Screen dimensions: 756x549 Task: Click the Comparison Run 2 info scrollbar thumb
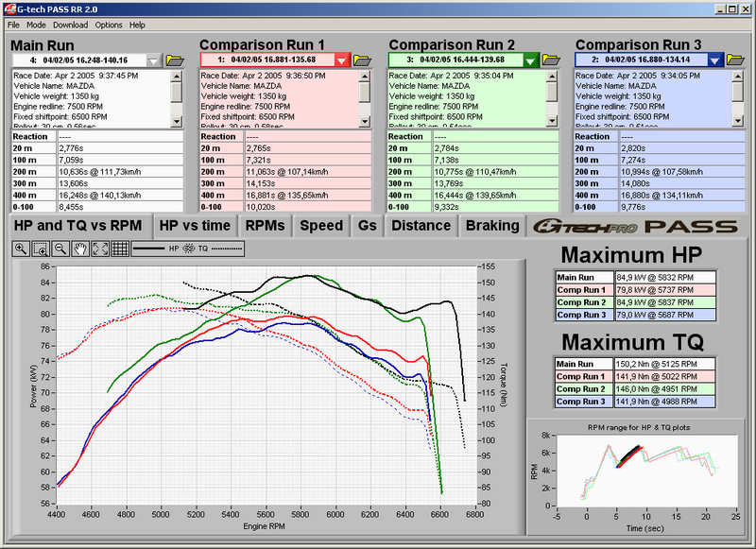click(552, 92)
